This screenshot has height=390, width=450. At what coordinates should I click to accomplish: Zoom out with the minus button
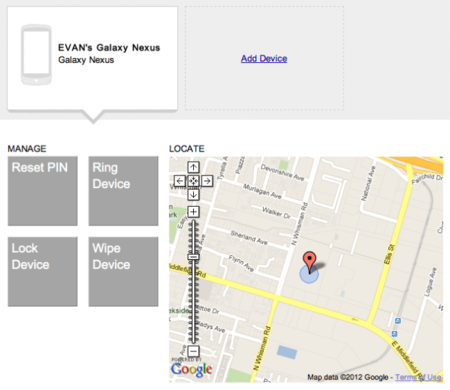coord(193,351)
